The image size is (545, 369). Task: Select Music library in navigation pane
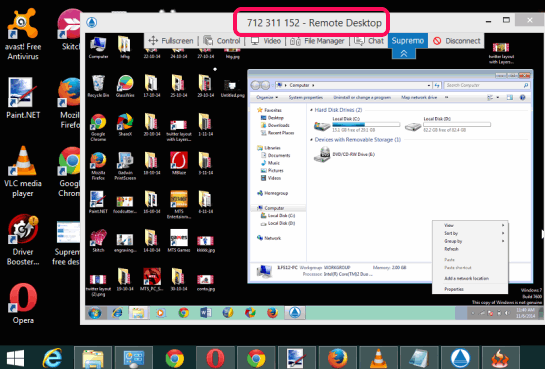[x=270, y=163]
